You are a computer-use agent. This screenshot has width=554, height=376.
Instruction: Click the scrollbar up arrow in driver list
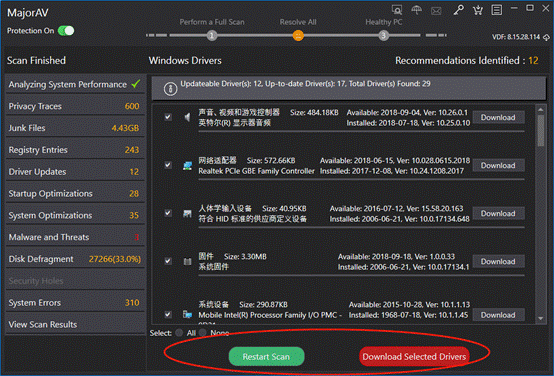[x=541, y=110]
